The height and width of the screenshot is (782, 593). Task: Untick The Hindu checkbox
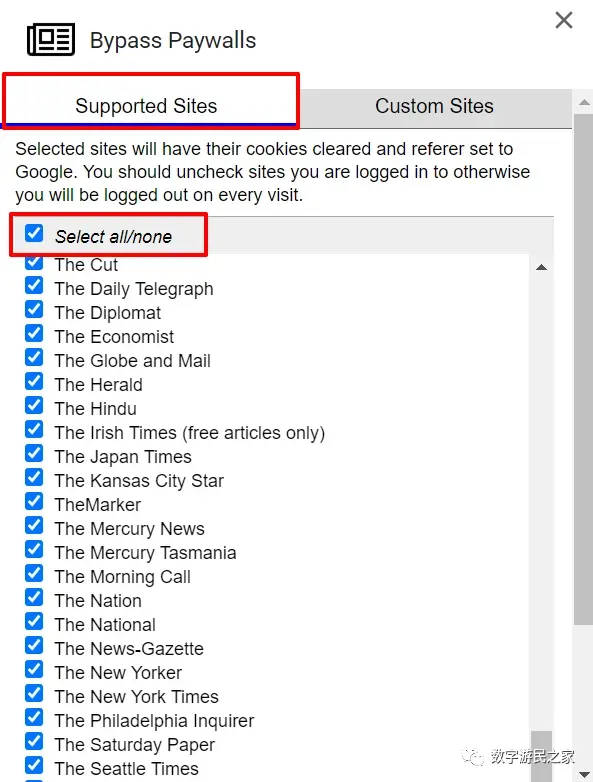click(34, 405)
